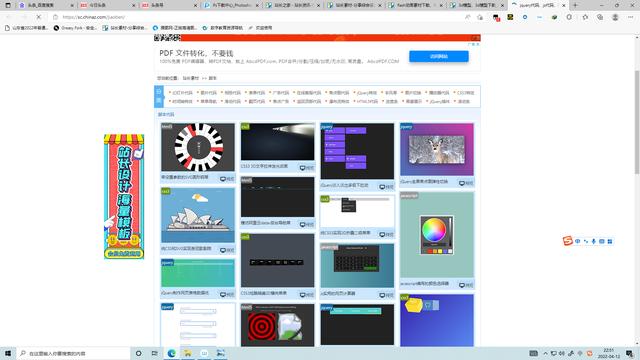Open the Edge settings and more menu
640x360 pixels.
point(631,17)
